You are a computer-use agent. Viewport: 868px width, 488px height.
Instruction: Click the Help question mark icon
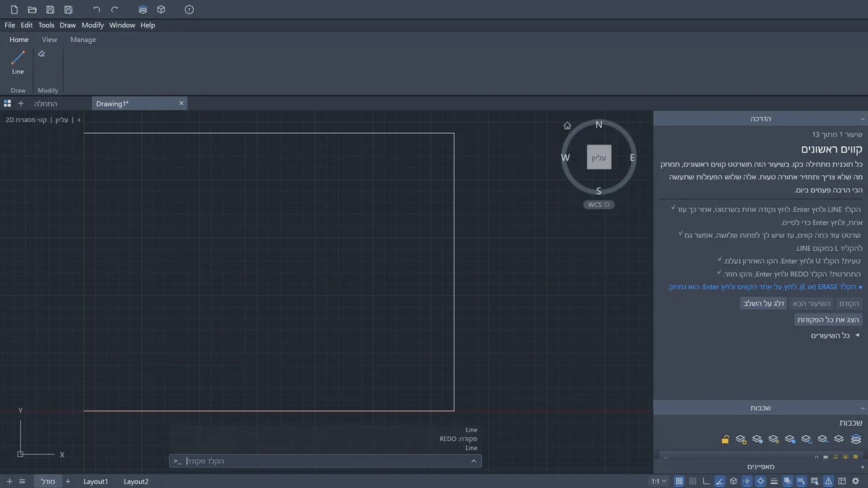tap(189, 10)
